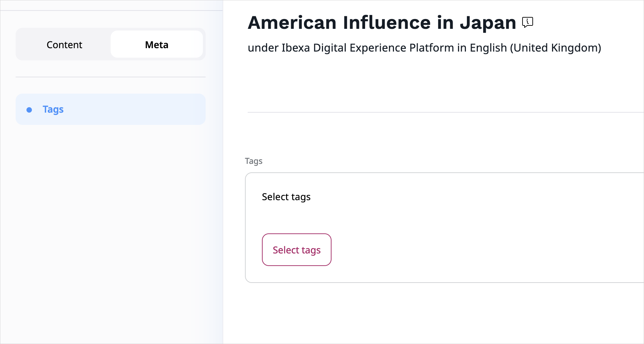Viewport: 644px width, 344px height.
Task: Click the Tags field label above box
Action: [253, 161]
